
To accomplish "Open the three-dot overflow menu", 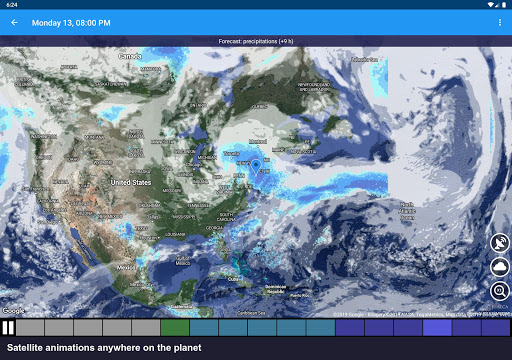I will click(500, 22).
